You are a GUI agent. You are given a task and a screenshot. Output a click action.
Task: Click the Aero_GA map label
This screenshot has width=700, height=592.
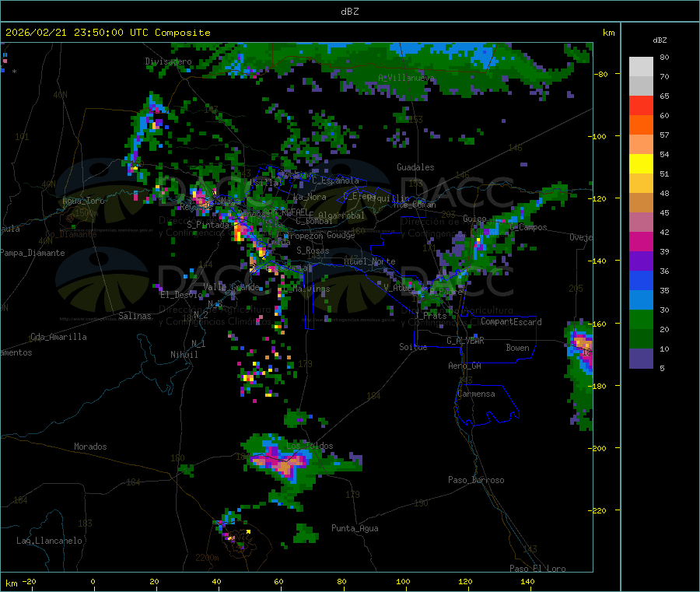(465, 366)
